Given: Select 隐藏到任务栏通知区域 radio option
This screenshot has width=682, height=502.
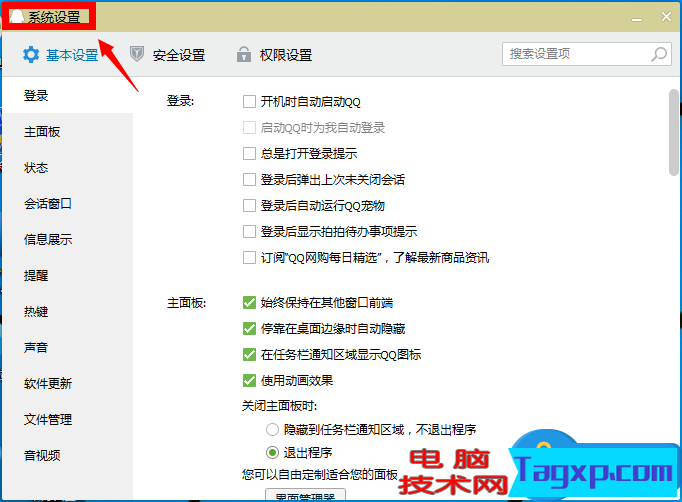Looking at the screenshot, I should [x=272, y=430].
